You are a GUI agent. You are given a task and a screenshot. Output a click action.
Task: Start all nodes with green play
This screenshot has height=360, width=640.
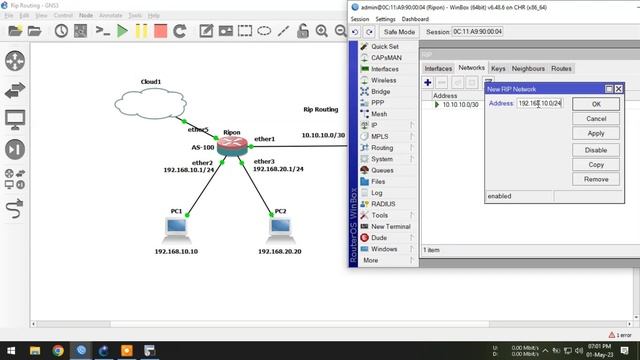122,31
